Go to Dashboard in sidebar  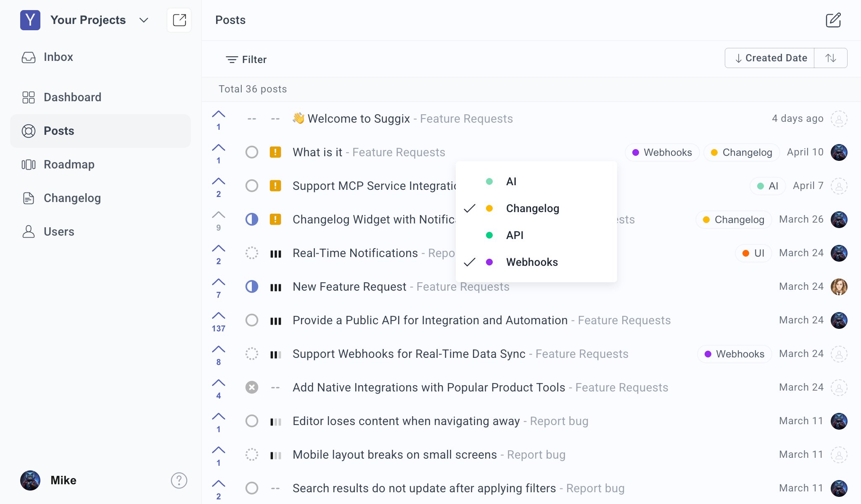pyautogui.click(x=100, y=97)
